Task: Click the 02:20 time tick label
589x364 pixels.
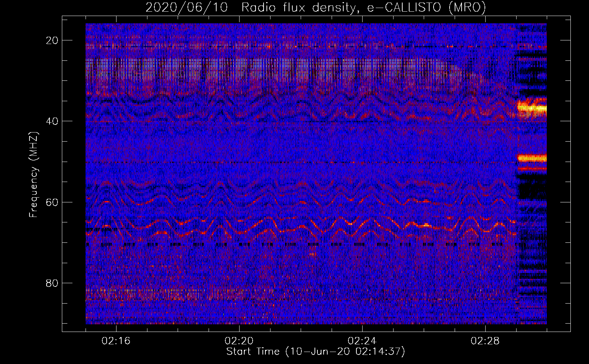Action: [x=239, y=341]
